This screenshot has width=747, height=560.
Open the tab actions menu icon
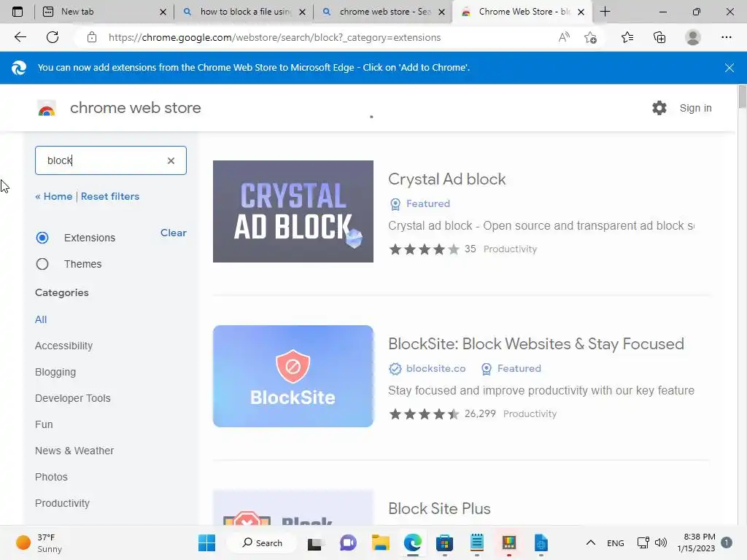[18, 12]
